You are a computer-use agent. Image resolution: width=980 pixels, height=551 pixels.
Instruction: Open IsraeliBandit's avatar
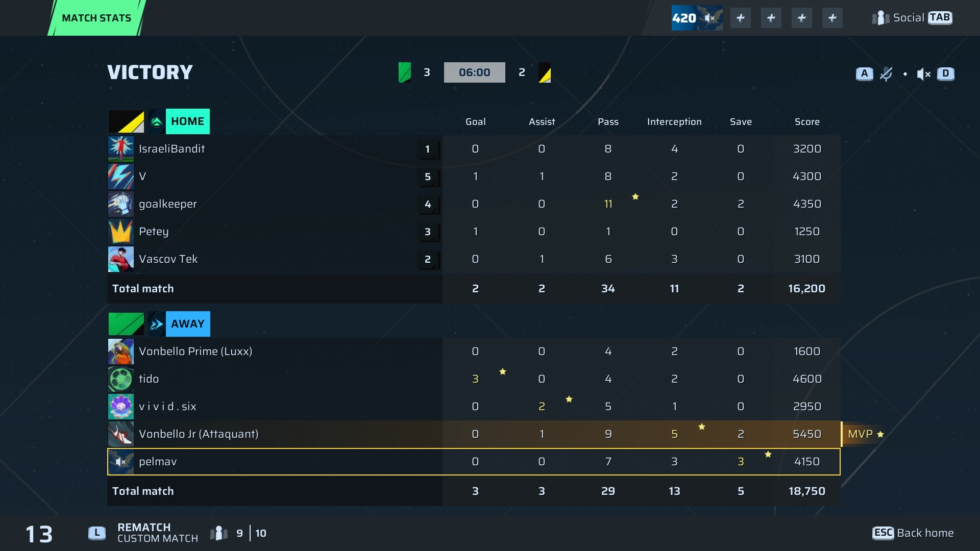121,149
